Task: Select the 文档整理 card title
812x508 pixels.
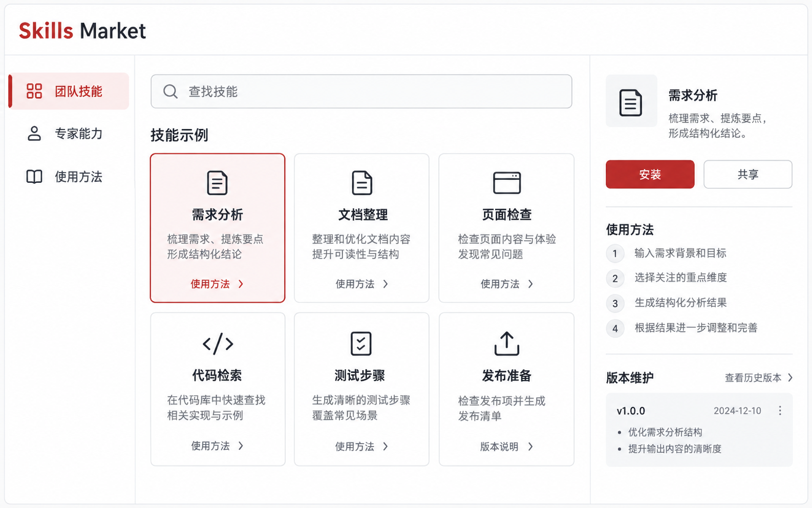Action: (x=362, y=215)
